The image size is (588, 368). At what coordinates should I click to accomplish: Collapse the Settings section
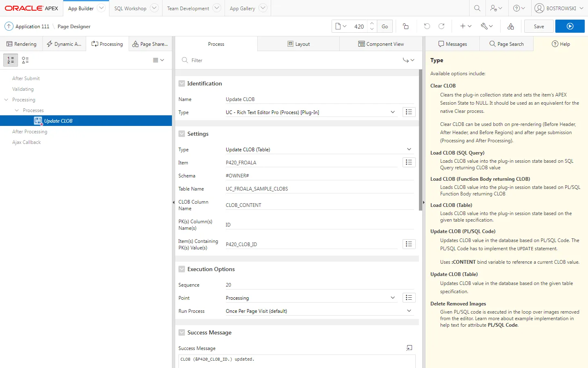point(182,134)
